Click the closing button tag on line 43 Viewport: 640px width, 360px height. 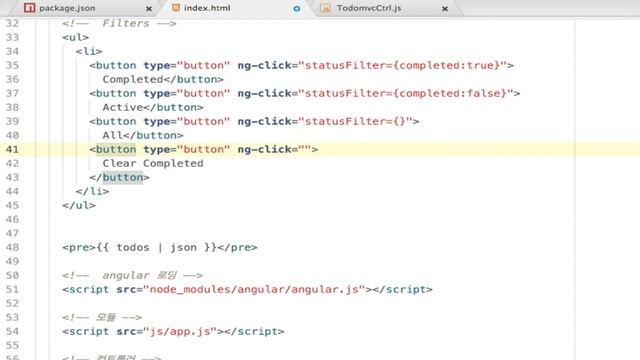pos(119,178)
